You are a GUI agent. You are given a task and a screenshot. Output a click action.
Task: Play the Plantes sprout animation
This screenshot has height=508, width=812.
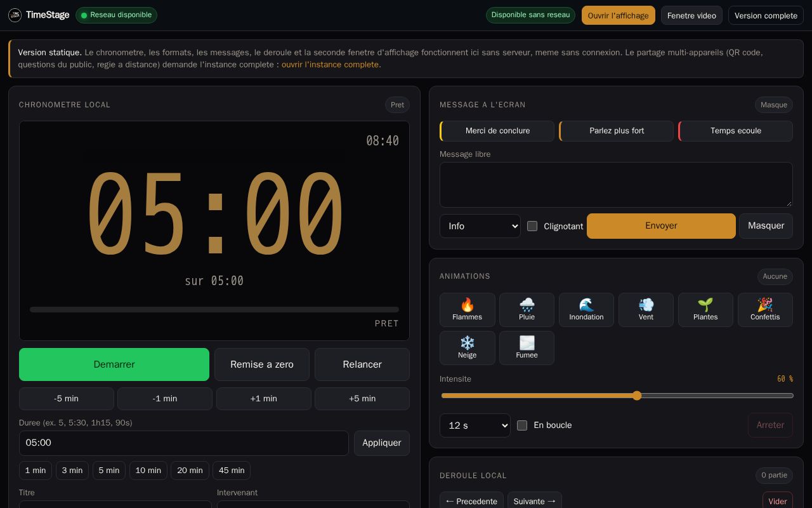click(705, 310)
